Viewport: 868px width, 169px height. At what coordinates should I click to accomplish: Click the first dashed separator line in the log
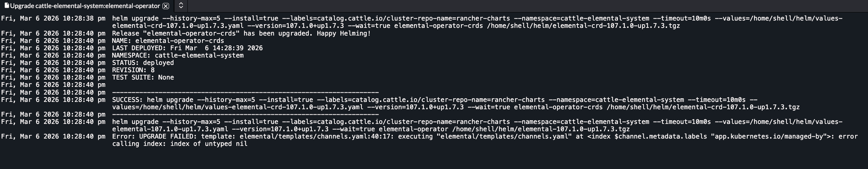click(245, 92)
